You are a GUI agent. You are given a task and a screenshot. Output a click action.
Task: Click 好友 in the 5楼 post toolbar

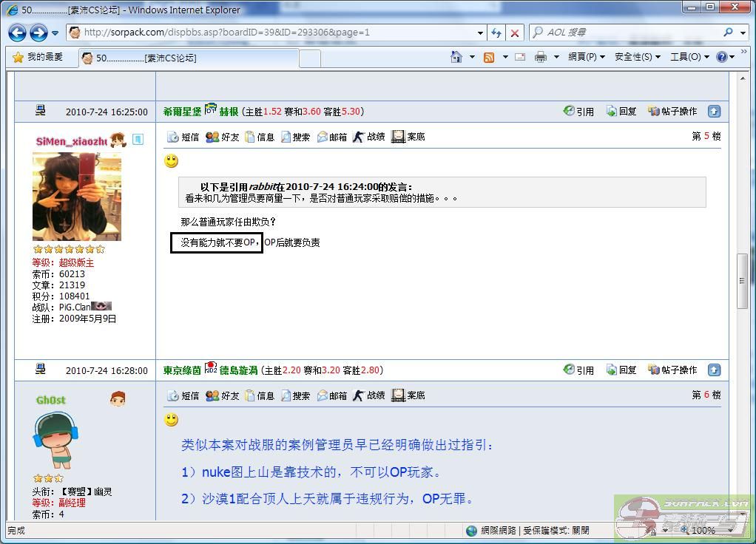pos(222,137)
